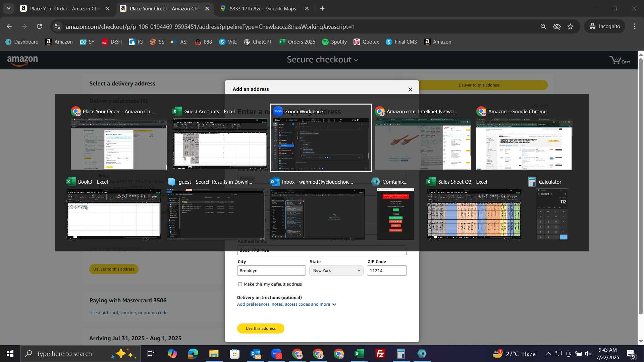
Task: Click the Amazon logo in the checkout header
Action: tap(22, 60)
